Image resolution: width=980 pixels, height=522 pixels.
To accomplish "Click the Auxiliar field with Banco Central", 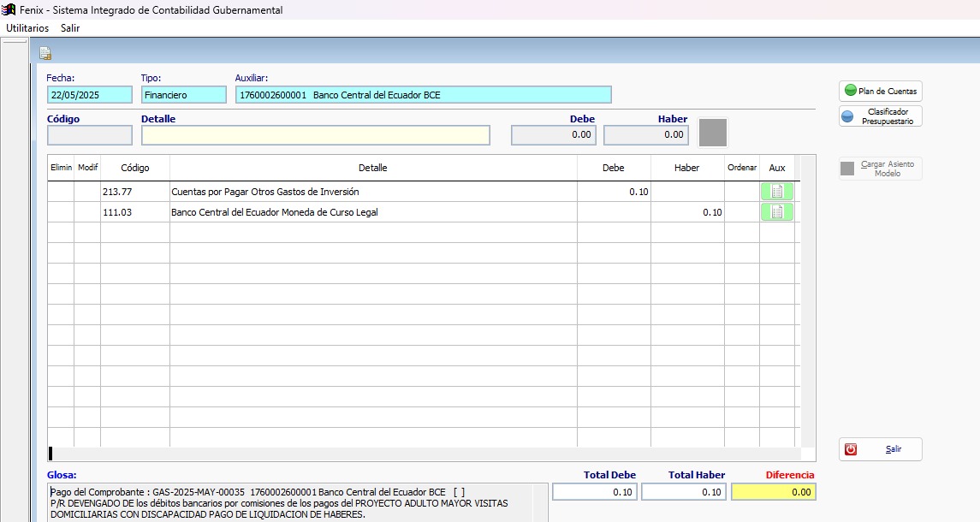I will pyautogui.click(x=423, y=95).
